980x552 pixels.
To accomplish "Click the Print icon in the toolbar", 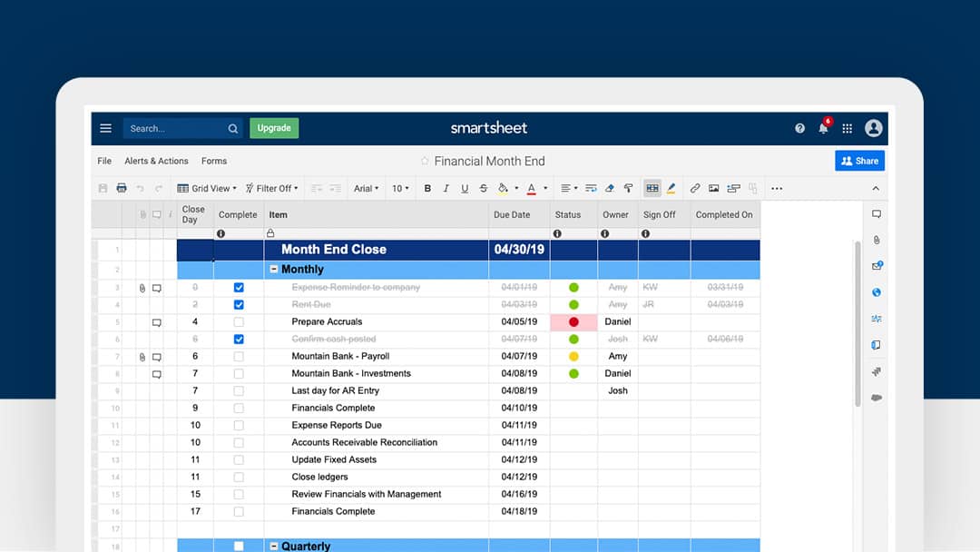I will point(121,188).
